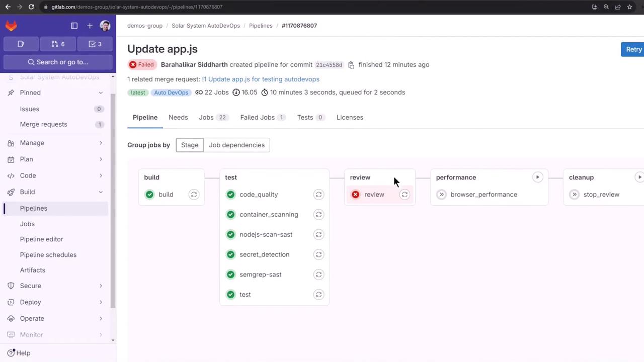Screen dimensions: 644x362
Task: Collapse the Build menu
Action: tap(55, 192)
